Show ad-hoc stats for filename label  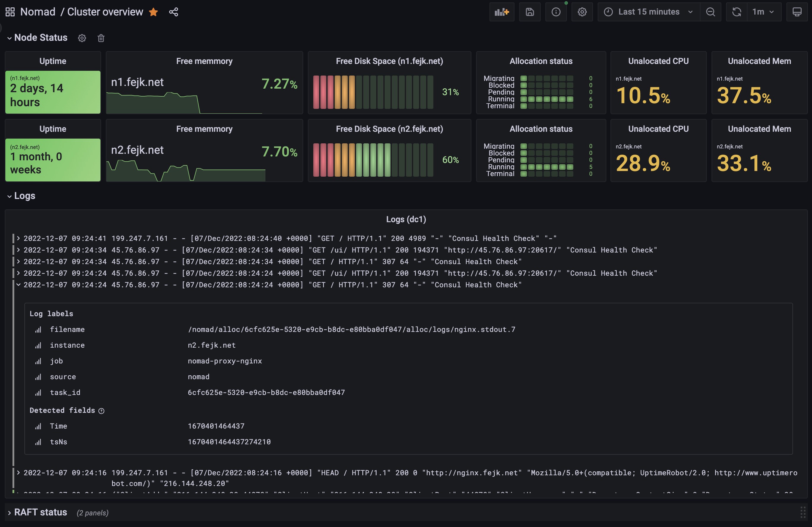(x=38, y=330)
